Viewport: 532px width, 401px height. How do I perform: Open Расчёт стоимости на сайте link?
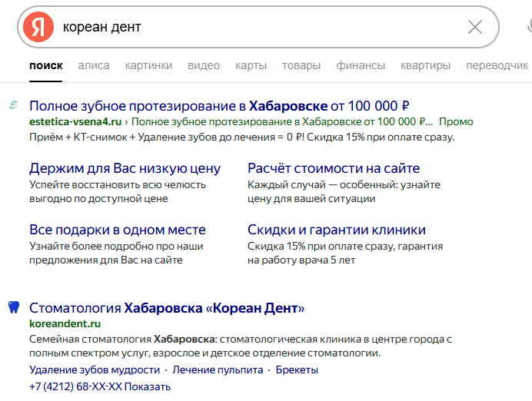(334, 168)
